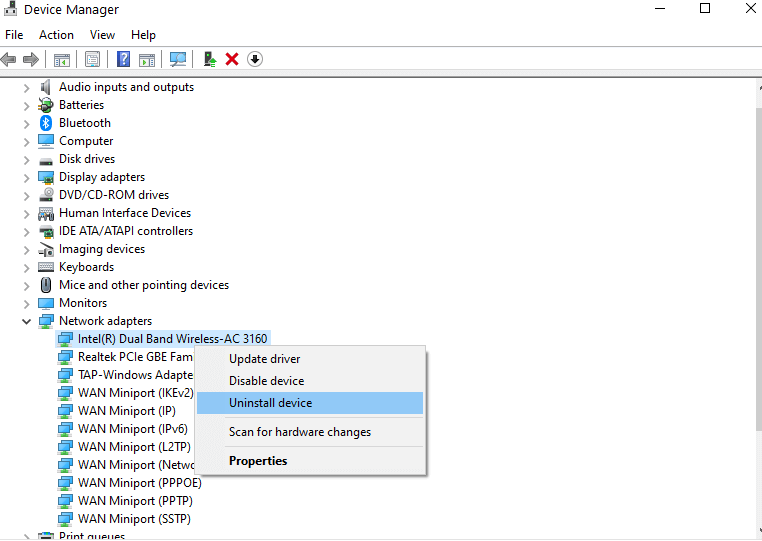Click the Disk drives category icon
Viewport: 762px width, 541px height.
46,160
